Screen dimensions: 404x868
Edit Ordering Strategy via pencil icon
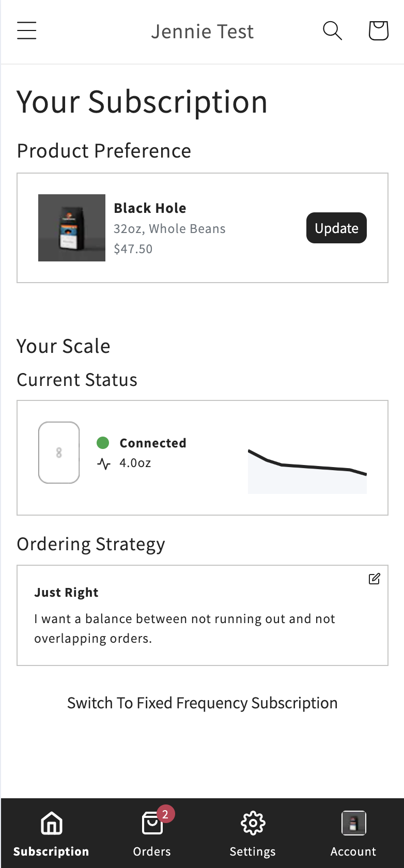(x=375, y=579)
